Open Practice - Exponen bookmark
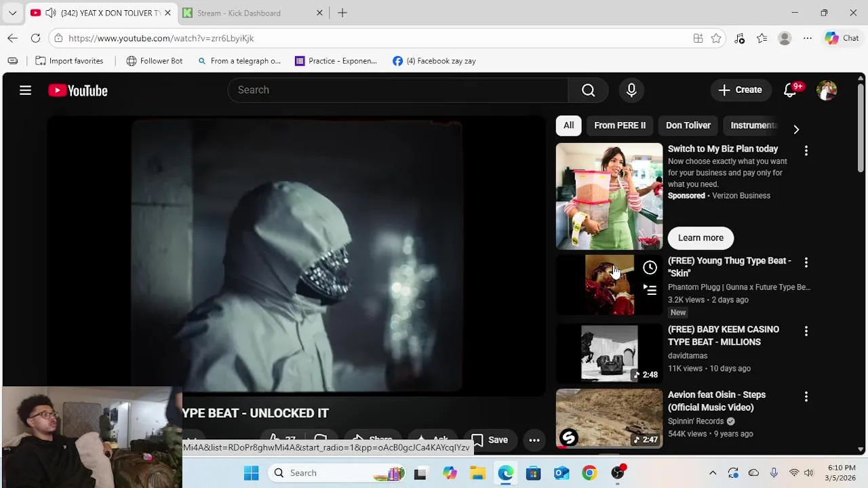868x488 pixels. tap(336, 61)
